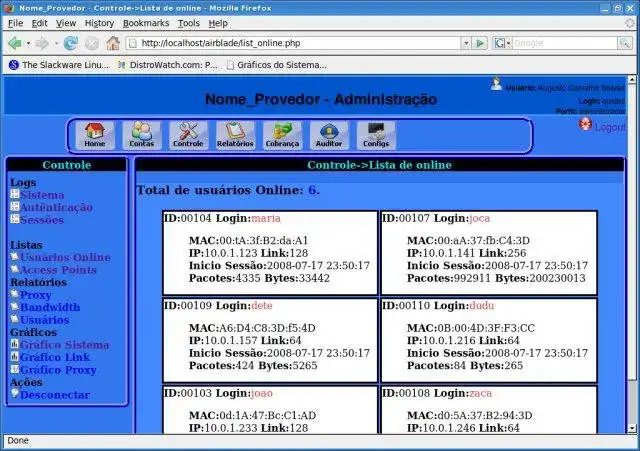Click the icon beside Sistema log
This screenshot has width=640, height=451.
pos(15,194)
